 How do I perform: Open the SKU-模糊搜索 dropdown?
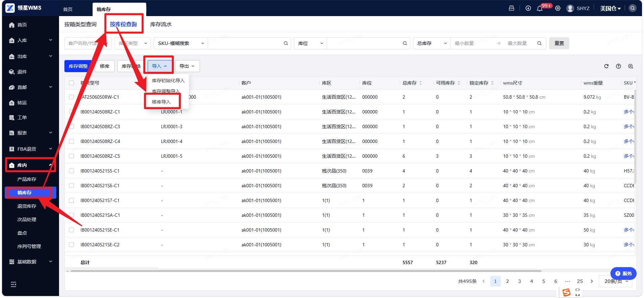(181, 43)
